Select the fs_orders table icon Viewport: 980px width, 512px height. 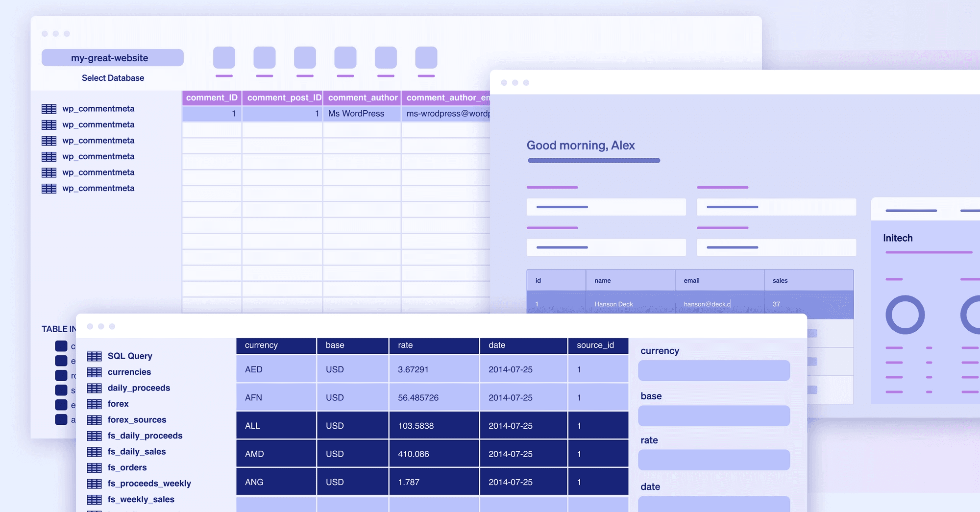point(94,467)
